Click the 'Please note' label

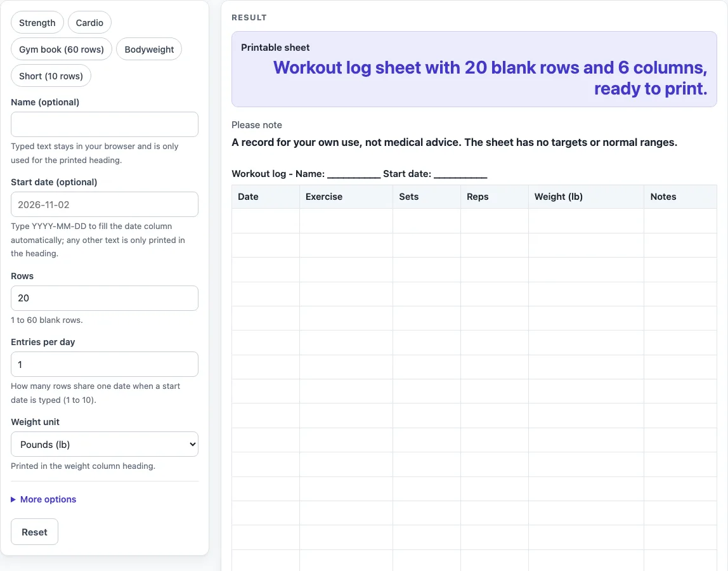(257, 125)
